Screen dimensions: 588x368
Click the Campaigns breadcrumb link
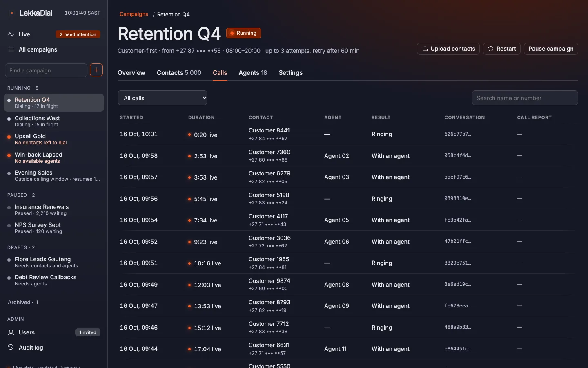134,14
